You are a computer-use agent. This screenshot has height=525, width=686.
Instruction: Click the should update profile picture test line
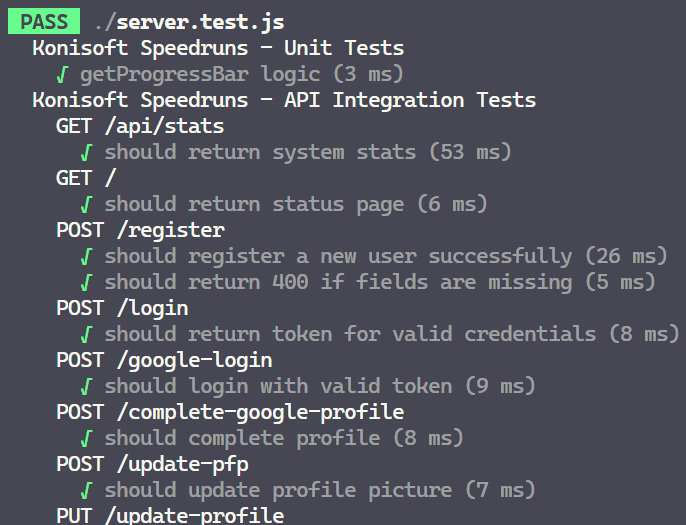coord(320,489)
